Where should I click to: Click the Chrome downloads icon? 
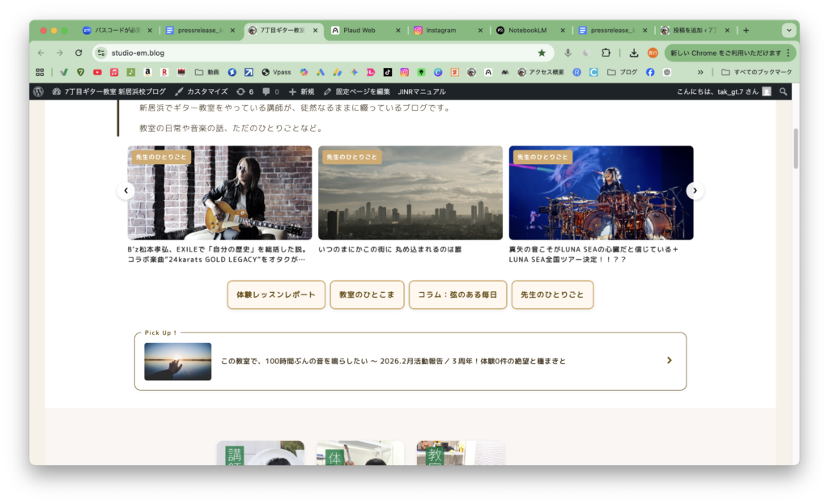point(633,53)
